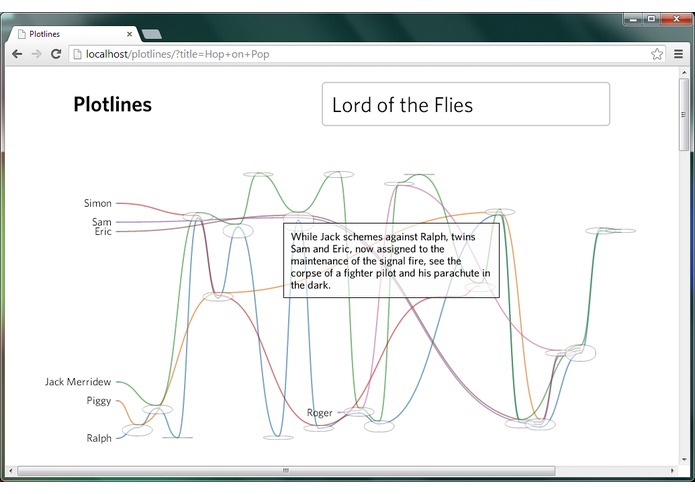This screenshot has width=695, height=494.
Task: Minimize the browser window
Action: coord(633,19)
